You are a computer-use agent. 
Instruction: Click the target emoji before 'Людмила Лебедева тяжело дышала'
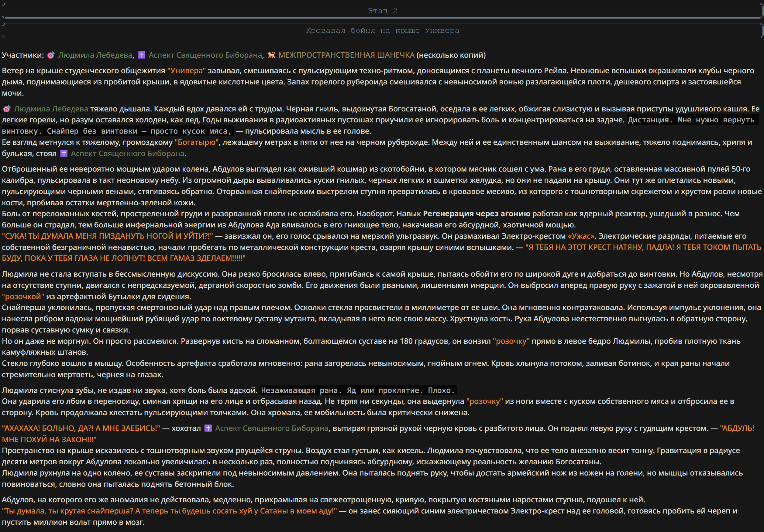(x=7, y=109)
